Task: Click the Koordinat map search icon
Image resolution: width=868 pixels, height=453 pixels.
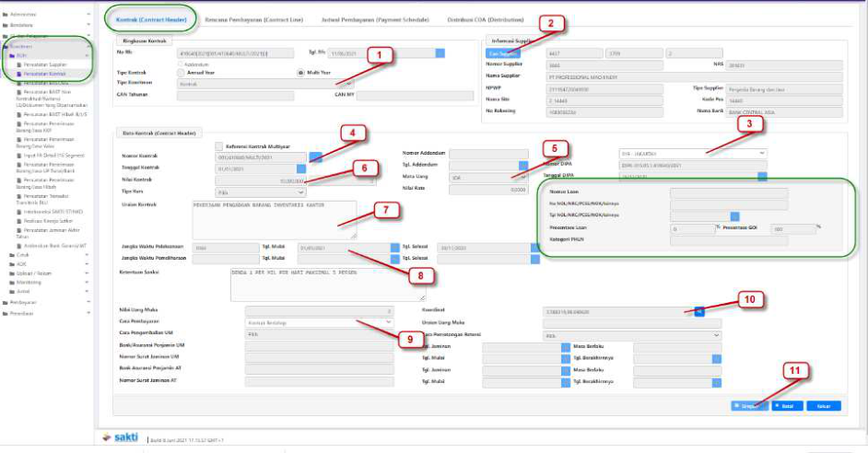Action: tap(699, 312)
